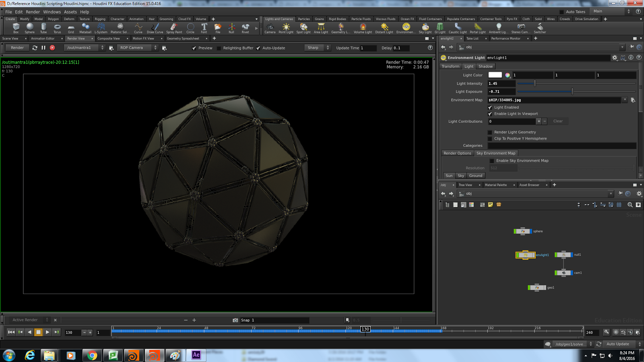Open the Environment Map dropdown arrow

tap(625, 100)
